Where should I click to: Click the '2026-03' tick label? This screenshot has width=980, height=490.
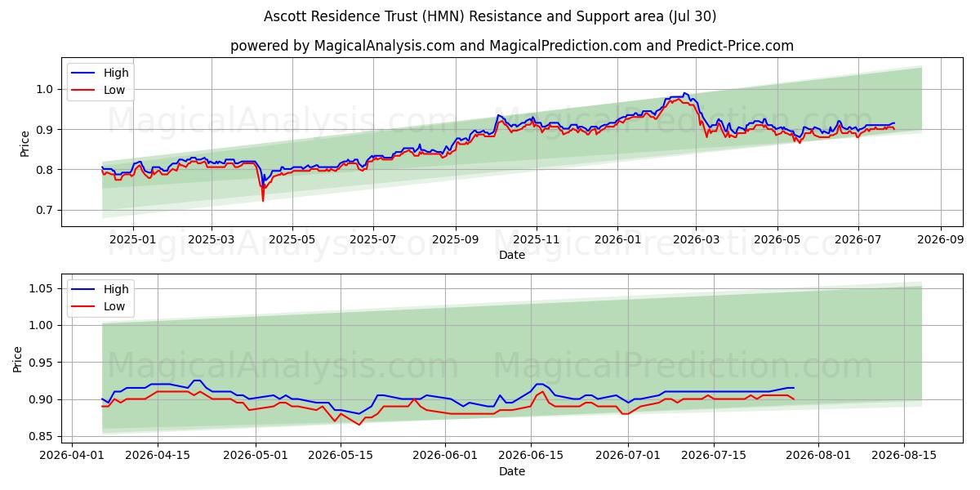click(696, 240)
